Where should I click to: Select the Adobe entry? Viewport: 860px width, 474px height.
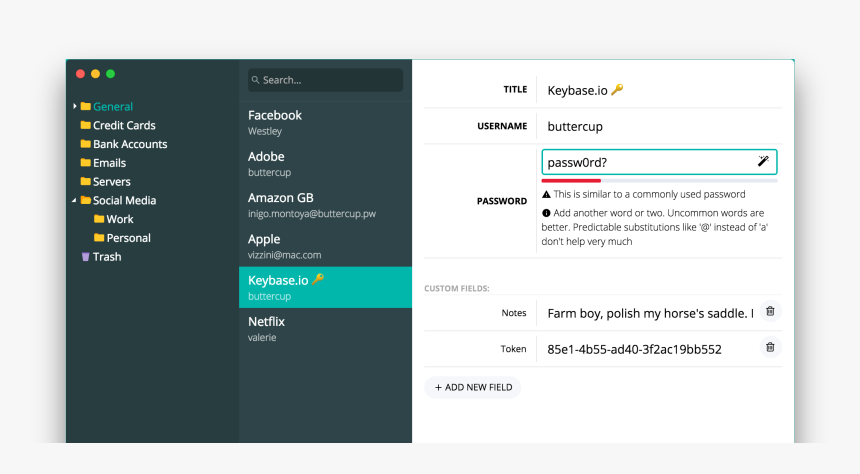click(325, 163)
